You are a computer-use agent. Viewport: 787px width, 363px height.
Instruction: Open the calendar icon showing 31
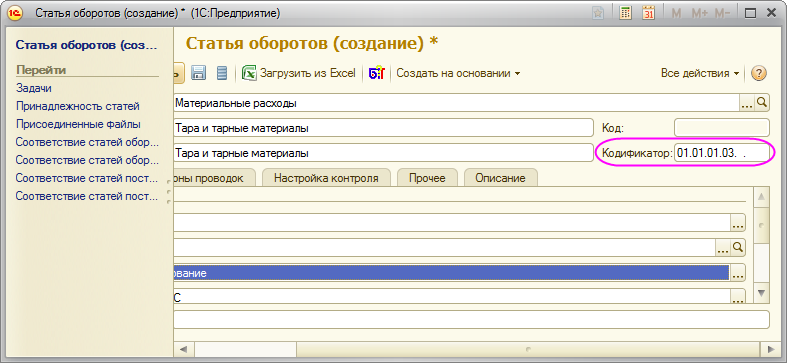pos(649,14)
